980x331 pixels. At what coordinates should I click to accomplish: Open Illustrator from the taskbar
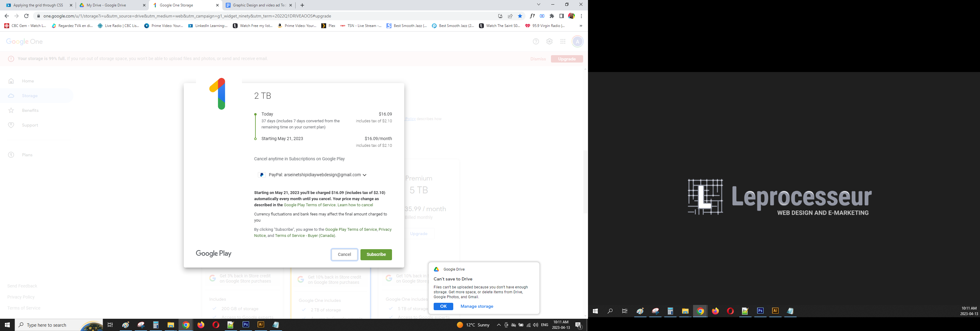click(x=261, y=325)
